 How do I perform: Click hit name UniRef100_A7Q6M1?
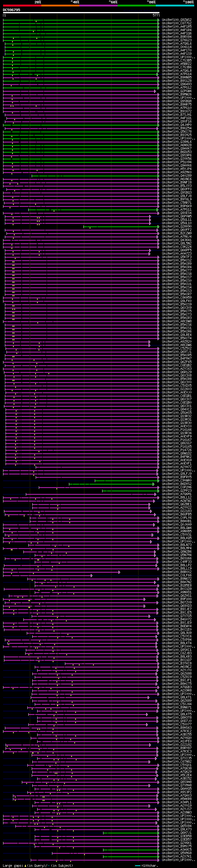[x=177, y=494]
